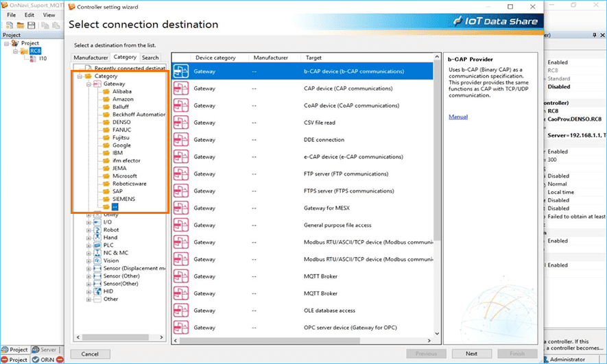Click the OLE database access icon
This screenshot has height=364, width=607.
181,311
